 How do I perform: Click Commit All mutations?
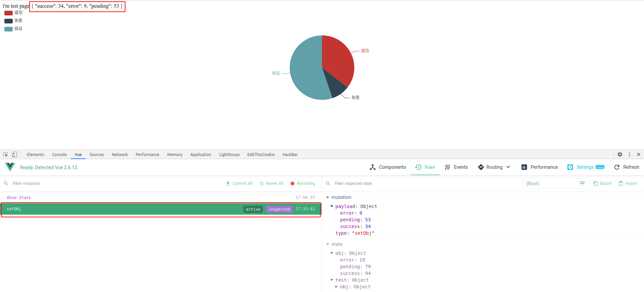pyautogui.click(x=239, y=184)
